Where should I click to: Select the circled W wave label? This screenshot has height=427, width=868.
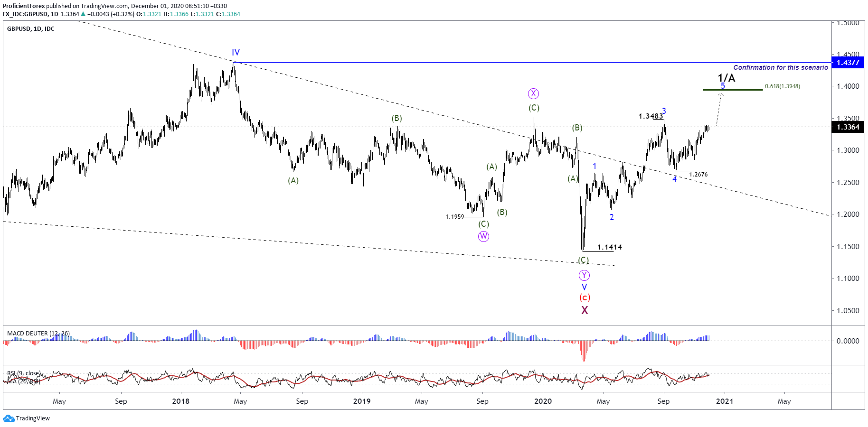tap(483, 236)
